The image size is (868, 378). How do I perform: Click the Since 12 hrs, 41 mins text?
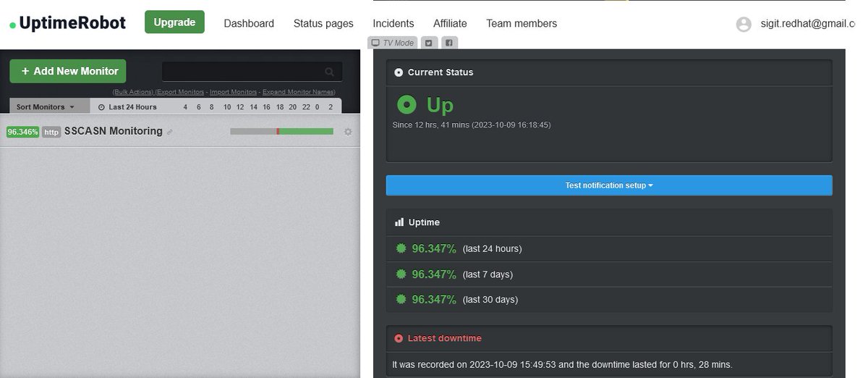pyautogui.click(x=471, y=125)
